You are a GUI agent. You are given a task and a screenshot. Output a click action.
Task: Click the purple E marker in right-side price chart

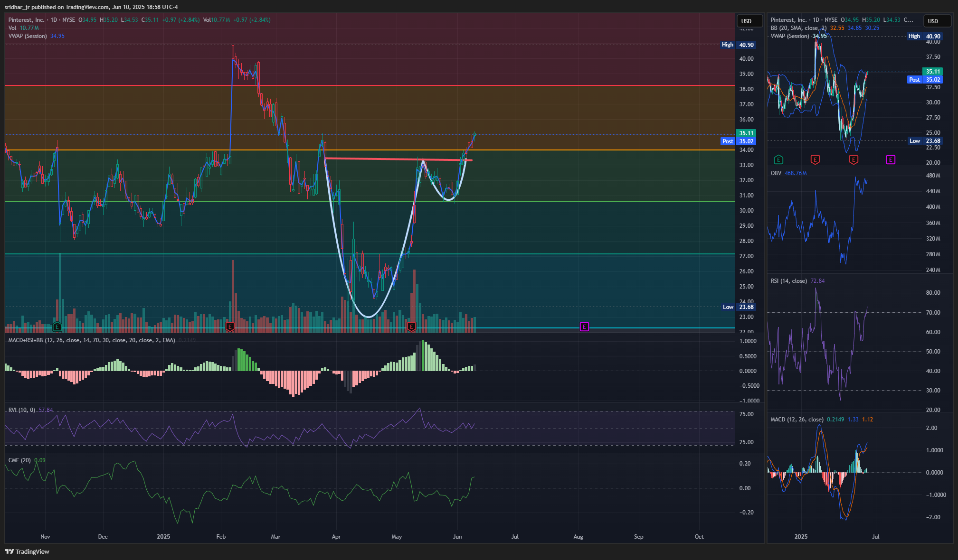[891, 159]
